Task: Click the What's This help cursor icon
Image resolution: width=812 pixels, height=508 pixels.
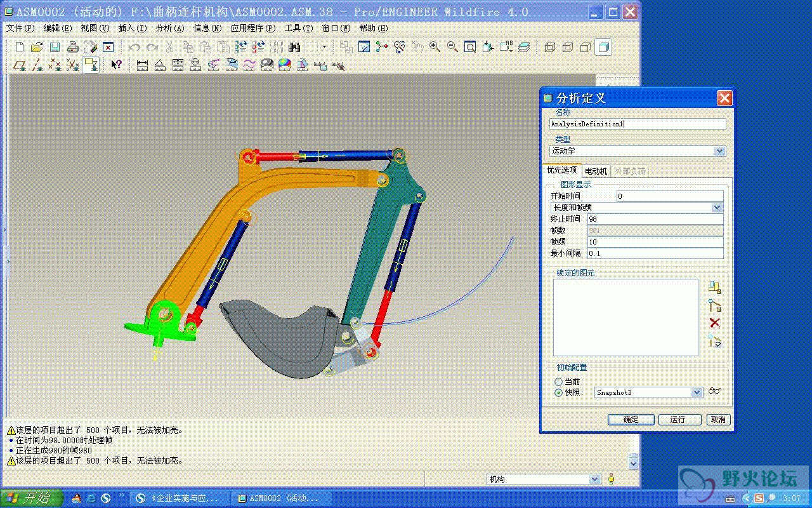Action: pyautogui.click(x=116, y=65)
